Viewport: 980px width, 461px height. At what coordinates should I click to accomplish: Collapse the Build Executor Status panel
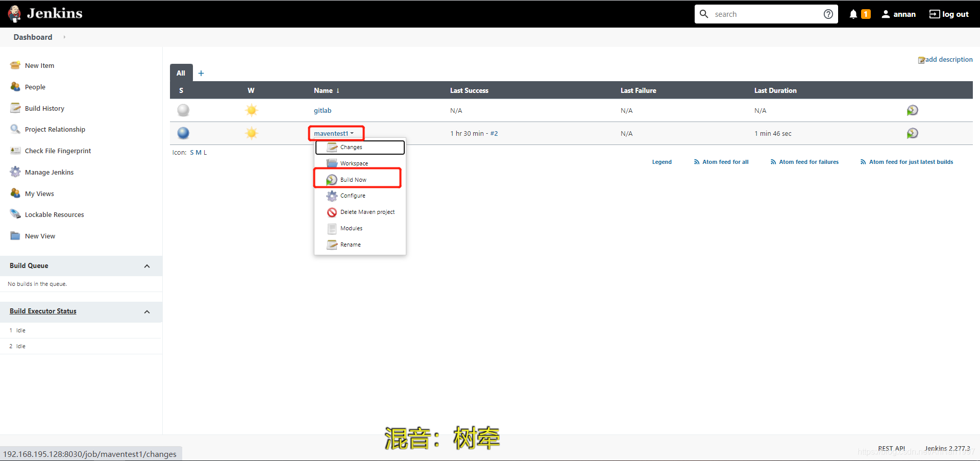(x=147, y=311)
